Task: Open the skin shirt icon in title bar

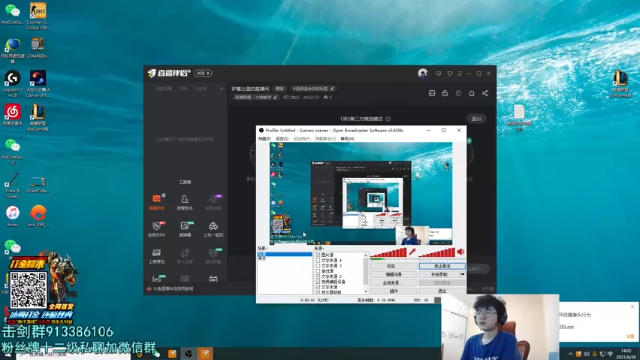Action: (x=450, y=73)
